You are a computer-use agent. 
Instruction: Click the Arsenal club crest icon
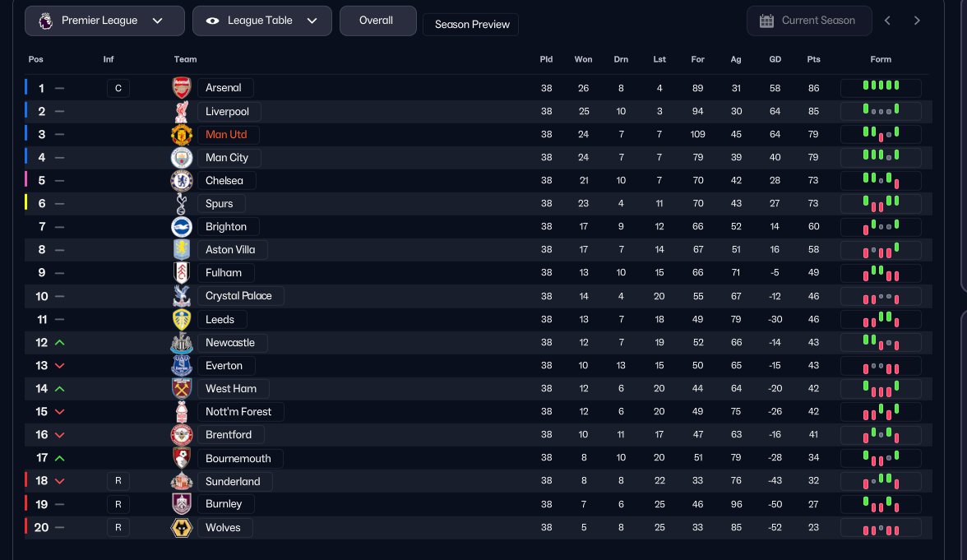pyautogui.click(x=181, y=88)
